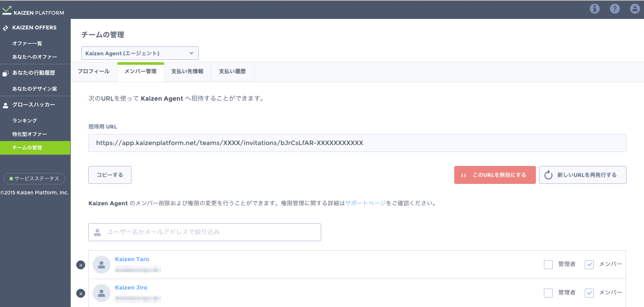Click the 招待用 URL label
The image size is (644, 307).
tap(103, 127)
